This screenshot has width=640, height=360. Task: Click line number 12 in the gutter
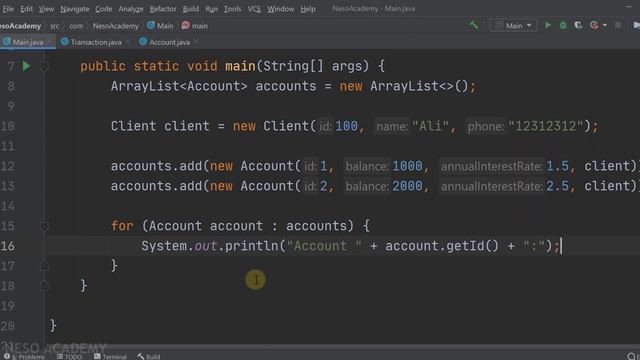pos(8,166)
